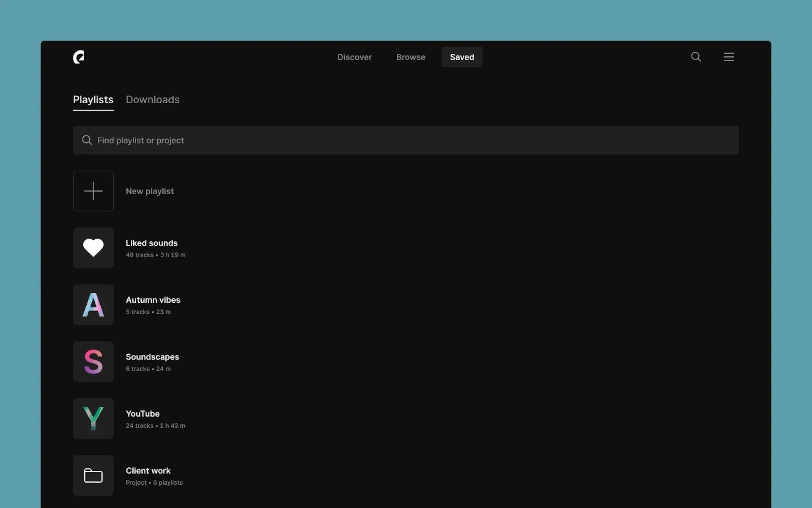Switch to the Browse tab
This screenshot has width=812, height=508.
(x=411, y=57)
